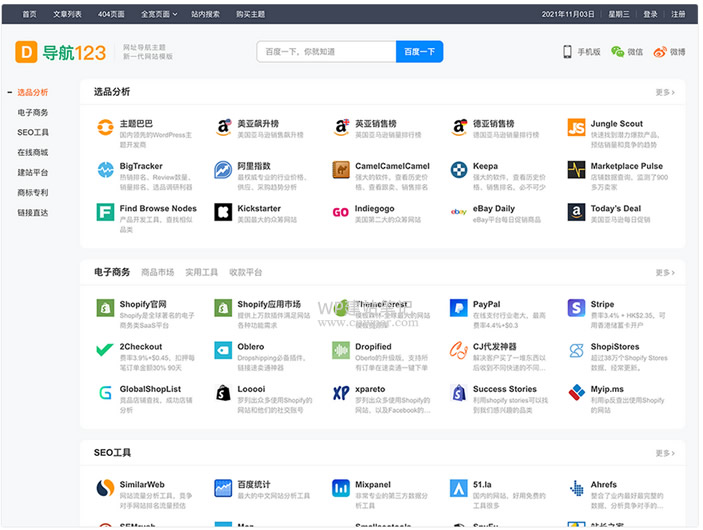The image size is (703, 530).
Task: Open the Dropified icon
Action: click(341, 350)
